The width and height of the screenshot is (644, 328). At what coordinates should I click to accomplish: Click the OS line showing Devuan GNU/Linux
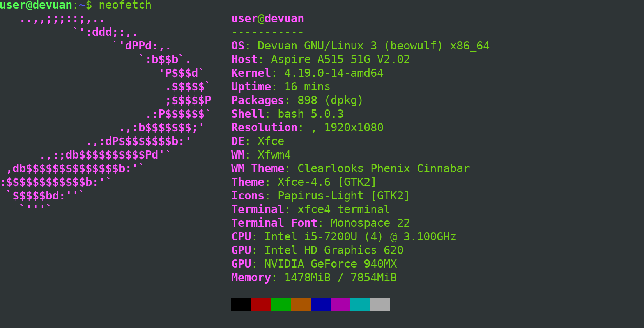pyautogui.click(x=360, y=46)
